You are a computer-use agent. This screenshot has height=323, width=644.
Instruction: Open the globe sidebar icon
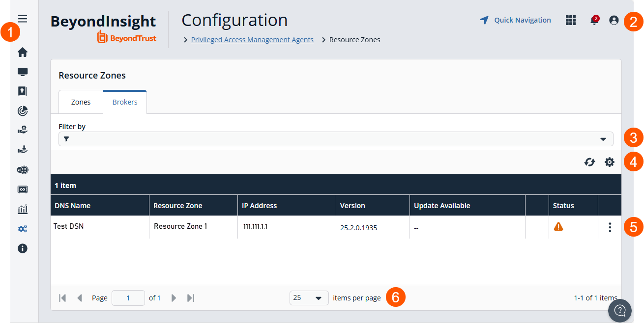[23, 170]
